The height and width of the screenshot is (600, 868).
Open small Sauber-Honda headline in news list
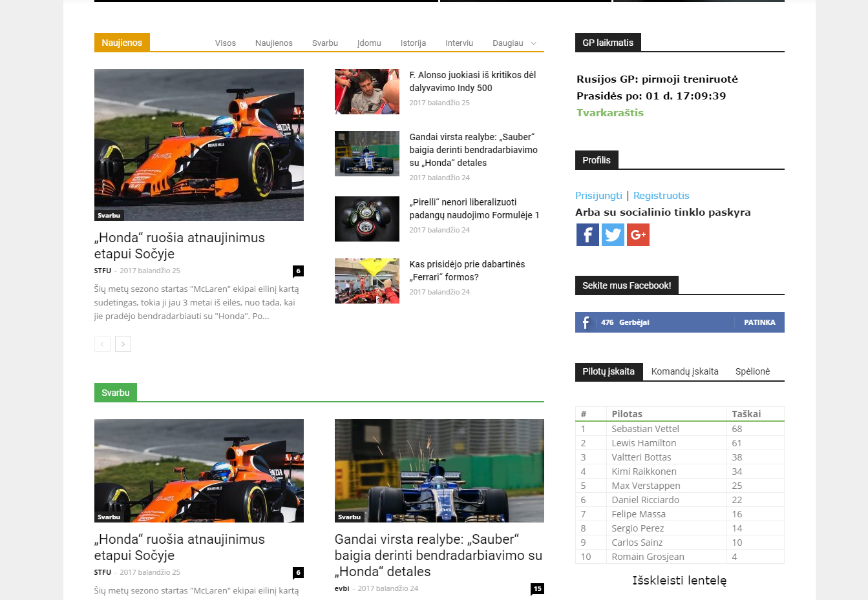(474, 150)
